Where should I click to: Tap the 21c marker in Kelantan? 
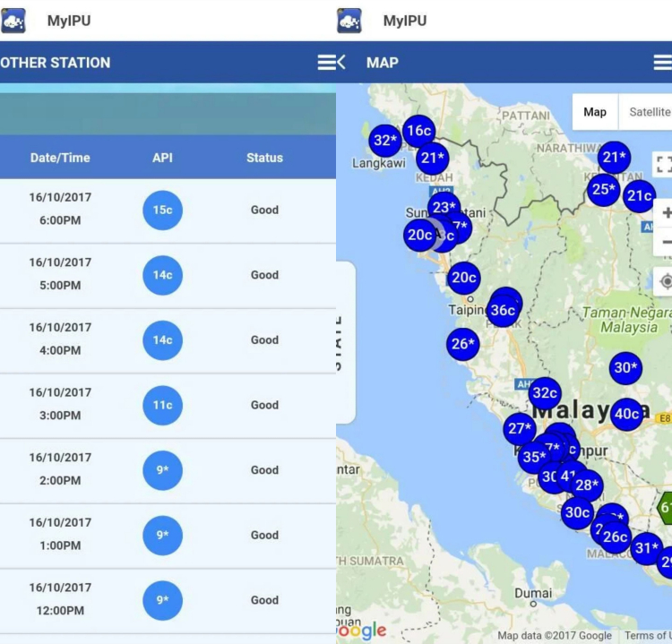point(640,196)
